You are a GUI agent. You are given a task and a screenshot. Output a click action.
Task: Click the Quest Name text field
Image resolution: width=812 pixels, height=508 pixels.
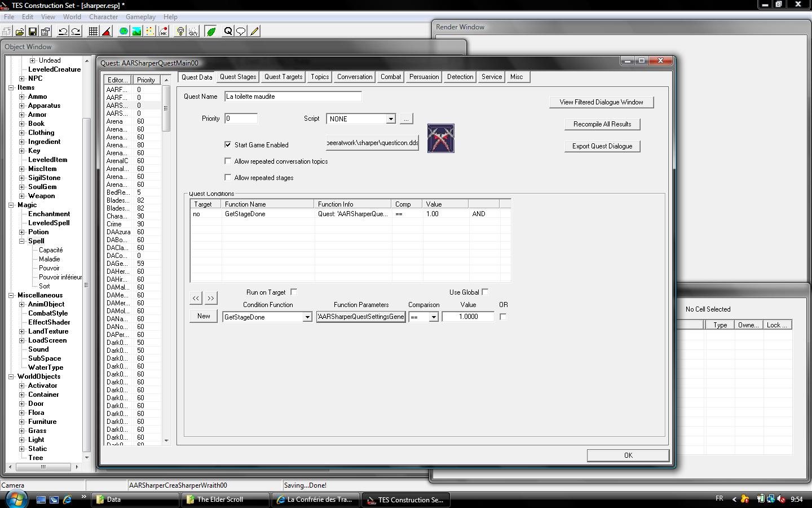click(293, 97)
